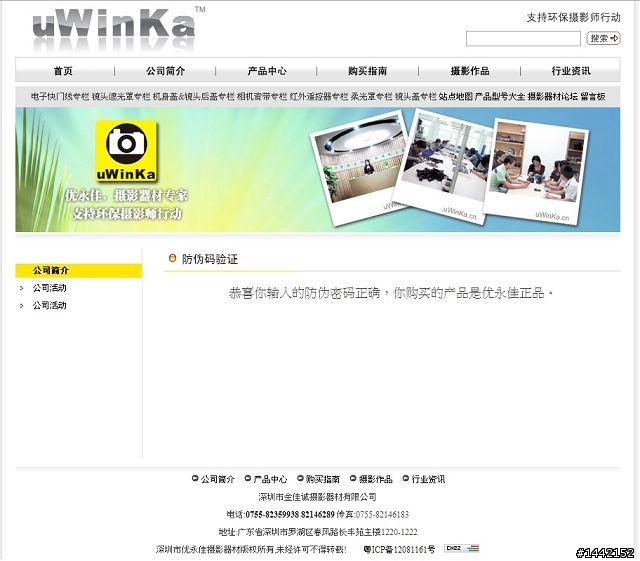Click the bookshelf meeting photo in banner
Viewport: 640px width, 561px height.
pyautogui.click(x=537, y=171)
